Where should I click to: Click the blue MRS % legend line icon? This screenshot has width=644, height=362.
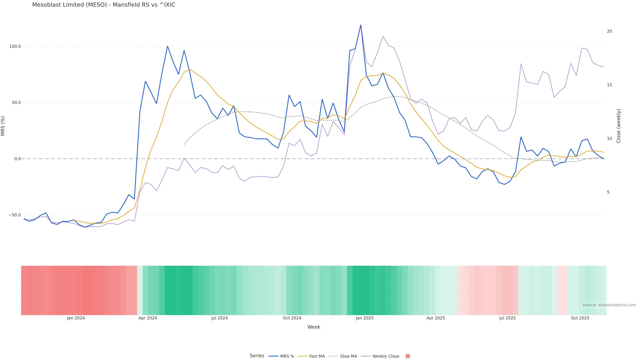[x=274, y=356]
